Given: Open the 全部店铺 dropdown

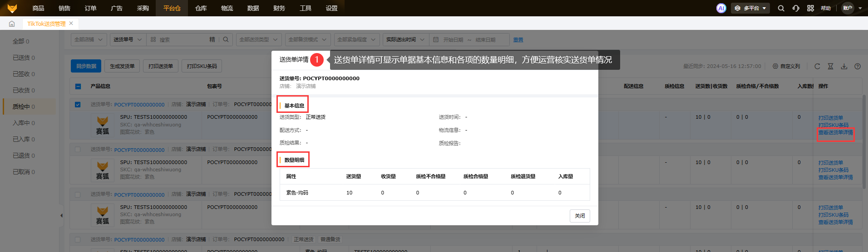Looking at the screenshot, I should [x=89, y=40].
